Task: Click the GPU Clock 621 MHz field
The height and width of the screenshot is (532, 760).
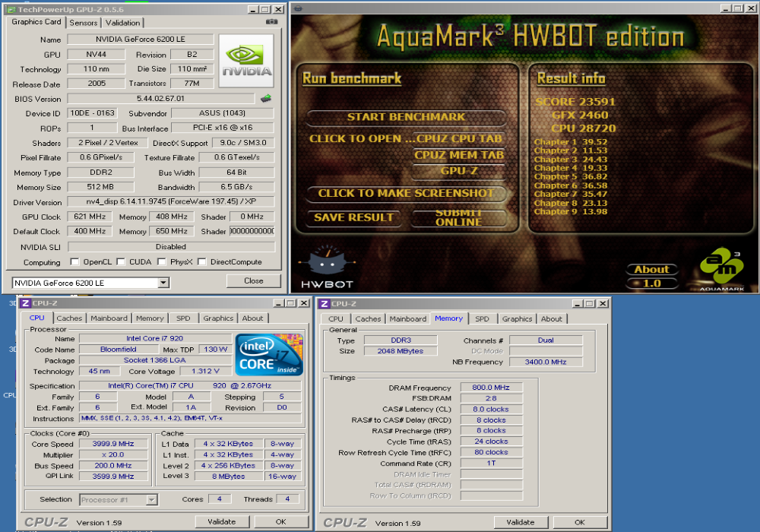Action: click(90, 217)
